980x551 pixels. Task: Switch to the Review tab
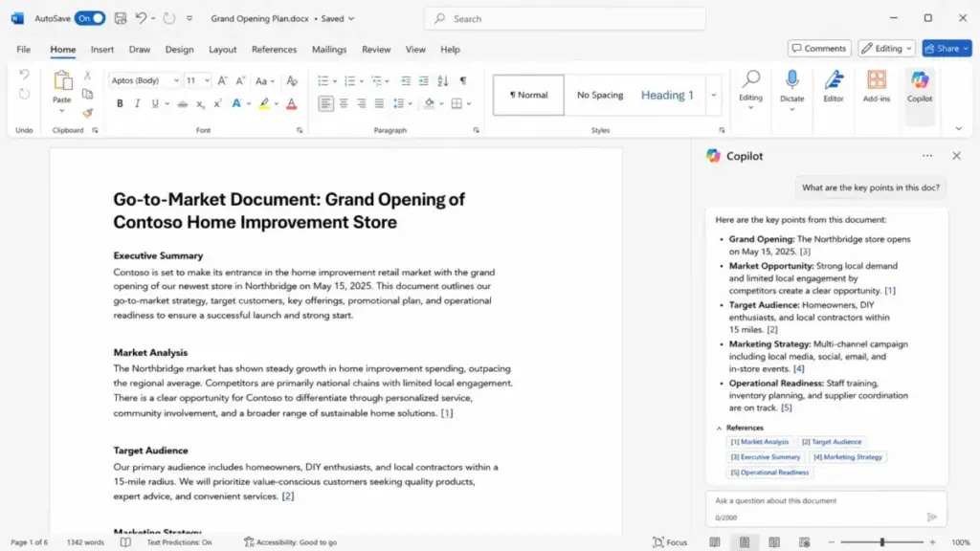coord(376,50)
